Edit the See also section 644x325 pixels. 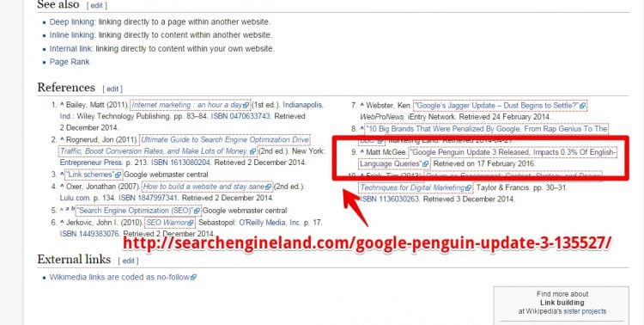tap(96, 6)
